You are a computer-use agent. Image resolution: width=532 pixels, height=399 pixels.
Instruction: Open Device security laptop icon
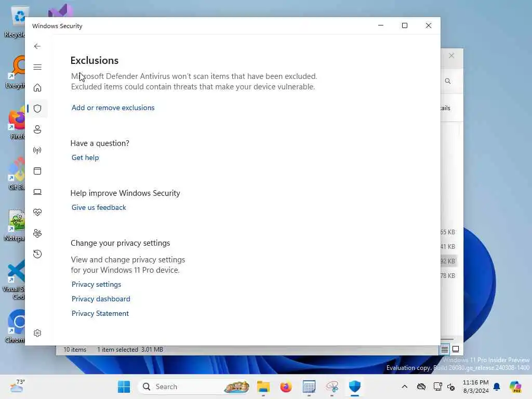pyautogui.click(x=37, y=192)
